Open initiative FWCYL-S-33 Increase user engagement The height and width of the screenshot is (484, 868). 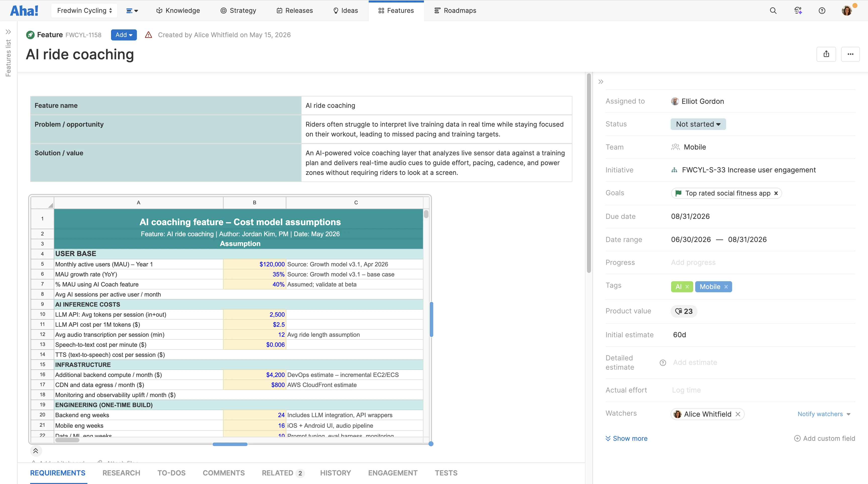click(749, 170)
